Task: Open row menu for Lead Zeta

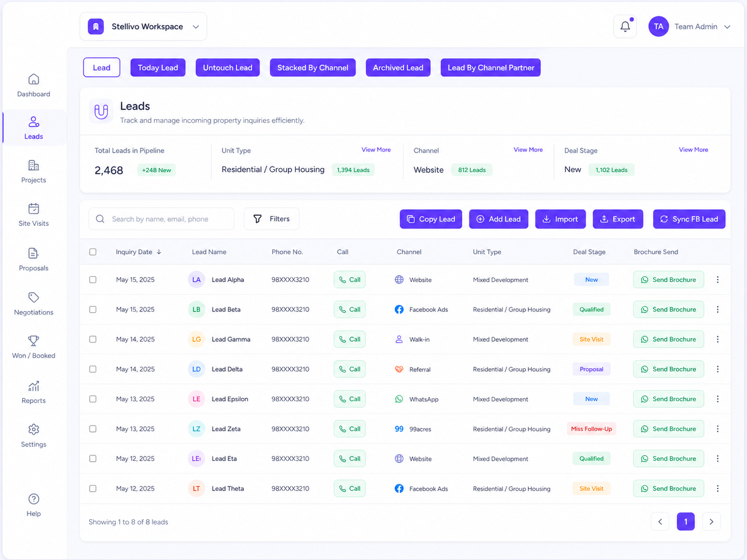Action: coord(718,429)
